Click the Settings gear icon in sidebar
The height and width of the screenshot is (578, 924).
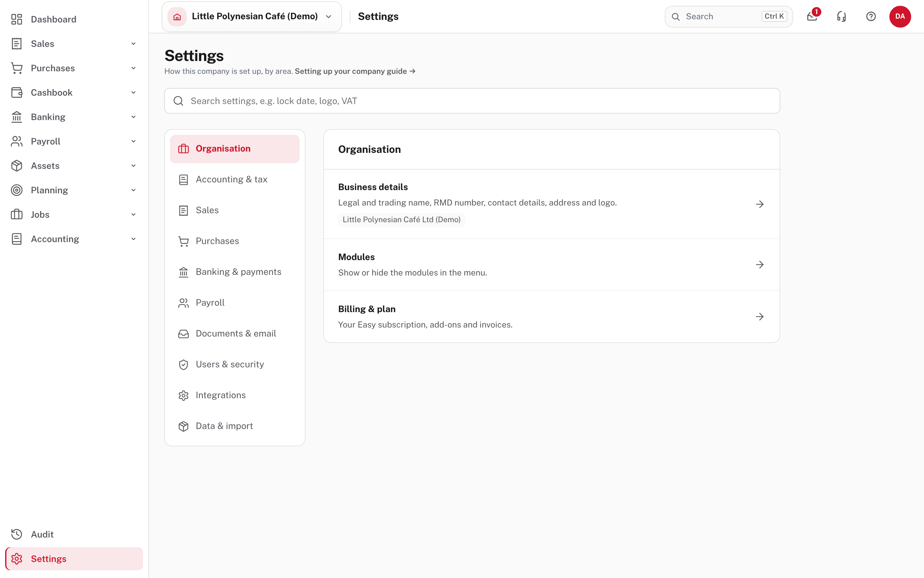pos(16,558)
